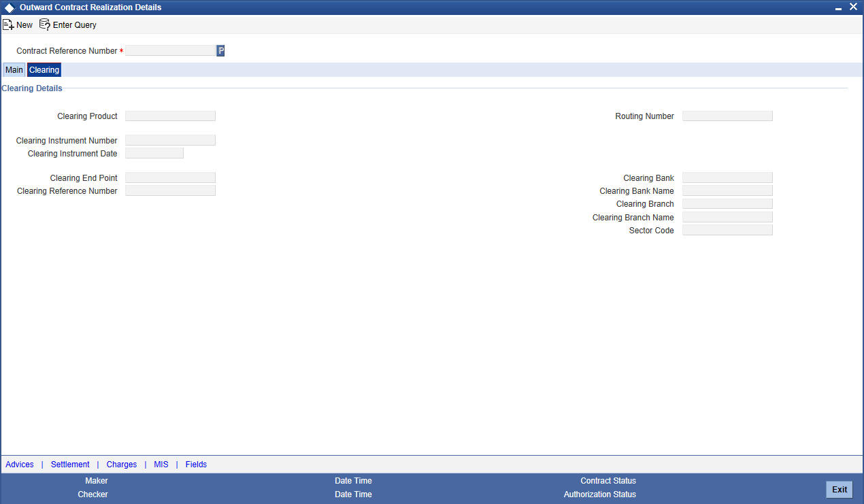Click the Checker label in status bar
This screenshot has width=864, height=504.
tap(93, 494)
